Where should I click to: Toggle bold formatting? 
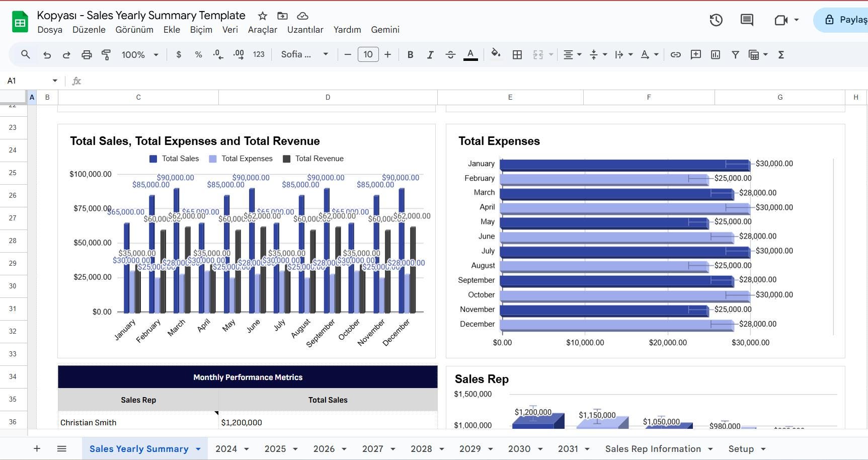click(x=410, y=55)
